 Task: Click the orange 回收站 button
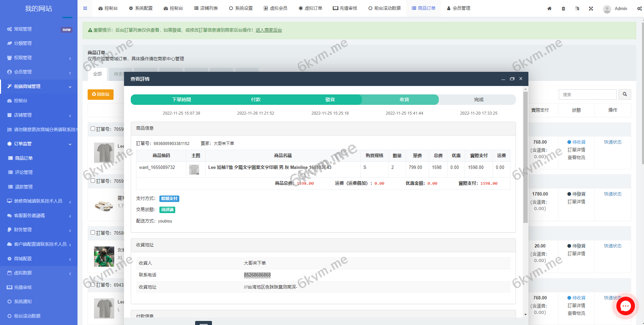pyautogui.click(x=100, y=94)
